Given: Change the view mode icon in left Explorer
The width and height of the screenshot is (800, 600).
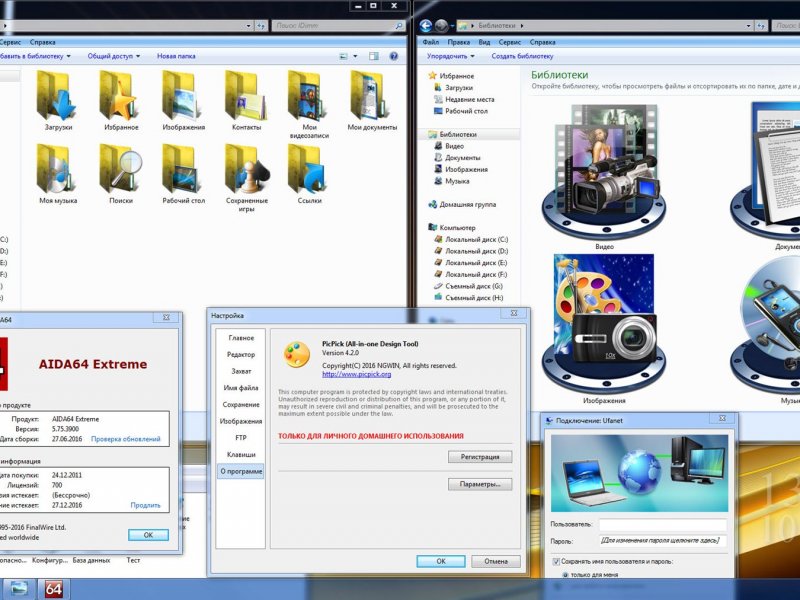Looking at the screenshot, I should click(344, 56).
